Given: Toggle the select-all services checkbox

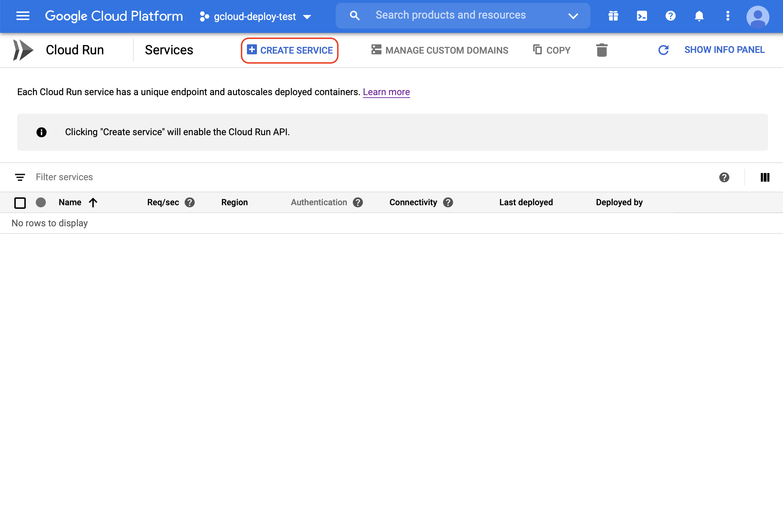Looking at the screenshot, I should pos(20,203).
